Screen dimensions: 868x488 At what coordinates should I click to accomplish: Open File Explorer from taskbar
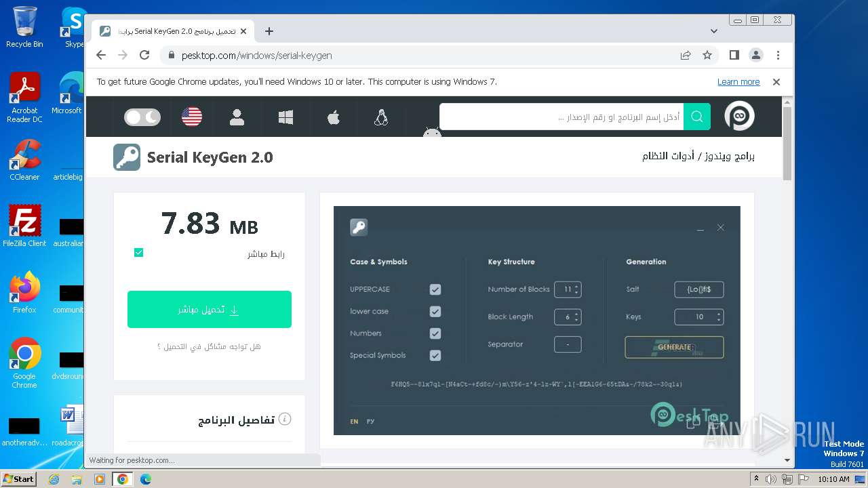point(77,479)
